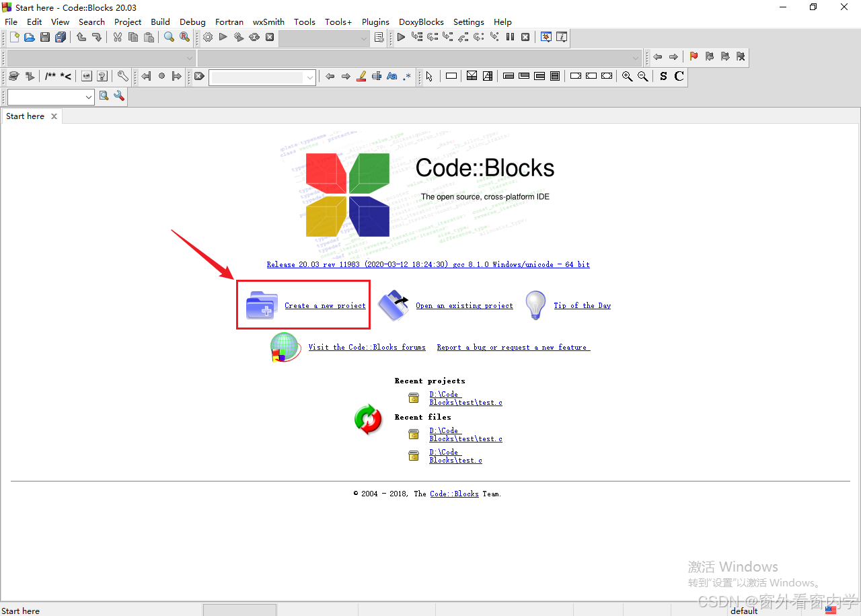
Task: Click Tip of the Day link
Action: (x=583, y=305)
